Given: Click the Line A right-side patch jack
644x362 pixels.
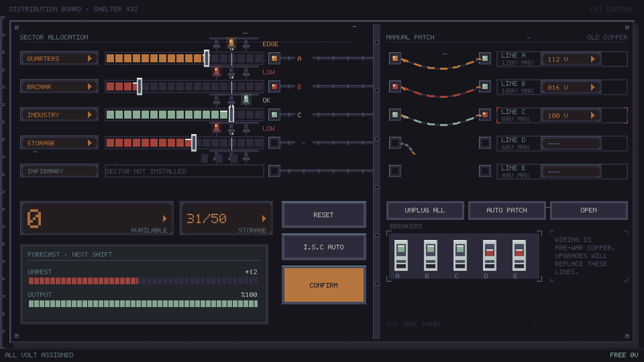Looking at the screenshot, I should click(485, 59).
